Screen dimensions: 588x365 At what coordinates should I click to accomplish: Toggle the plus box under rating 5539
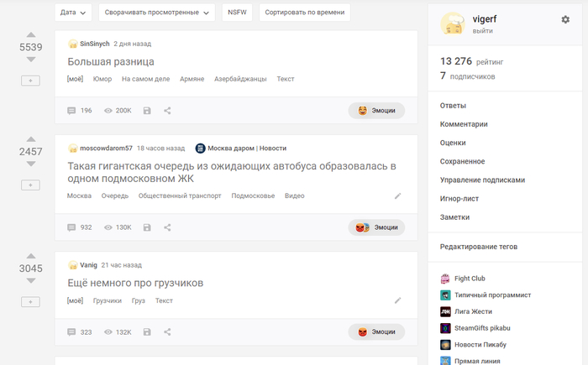(x=30, y=81)
